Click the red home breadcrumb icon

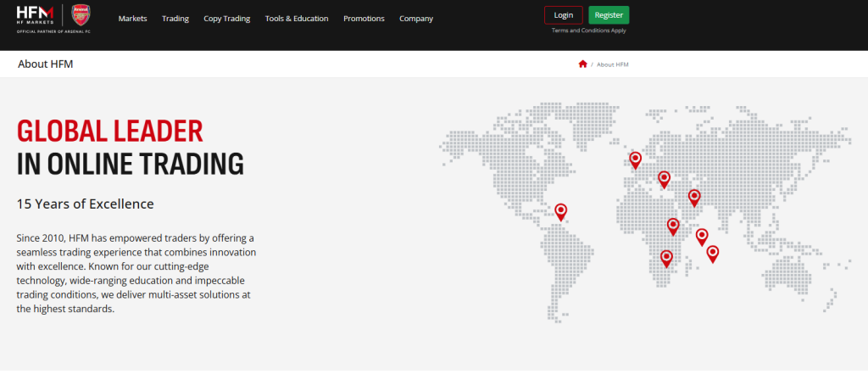(x=582, y=64)
